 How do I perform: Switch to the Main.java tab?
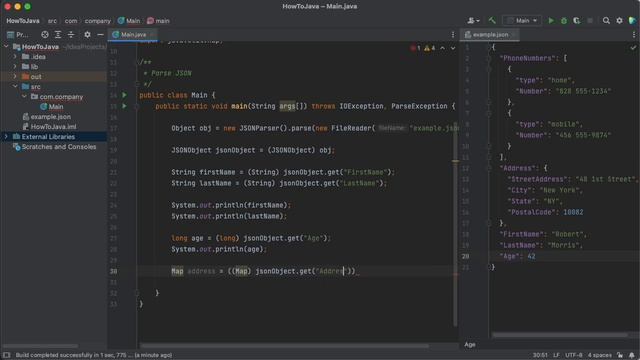pyautogui.click(x=133, y=35)
